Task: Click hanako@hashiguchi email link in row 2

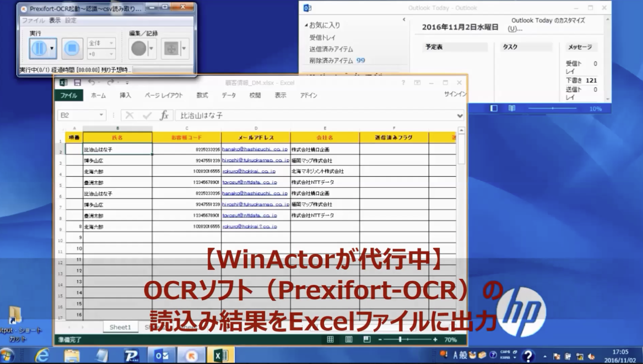Action: (255, 149)
